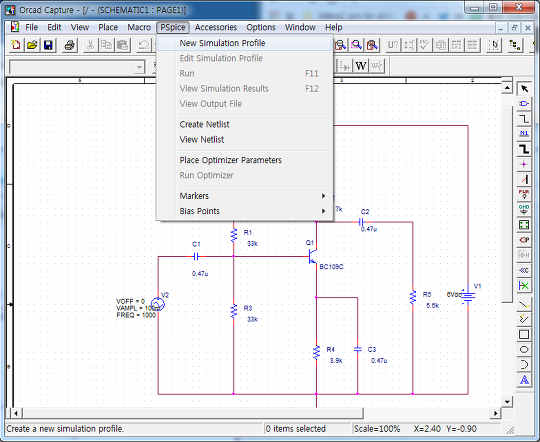Image resolution: width=540 pixels, height=442 pixels.
Task: Expand the Bias Points submenu
Action: [246, 211]
